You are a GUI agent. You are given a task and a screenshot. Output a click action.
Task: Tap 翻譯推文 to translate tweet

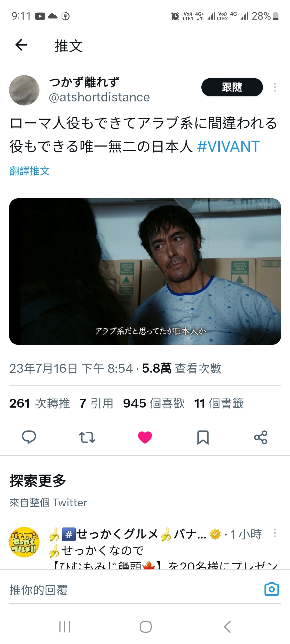tap(30, 171)
